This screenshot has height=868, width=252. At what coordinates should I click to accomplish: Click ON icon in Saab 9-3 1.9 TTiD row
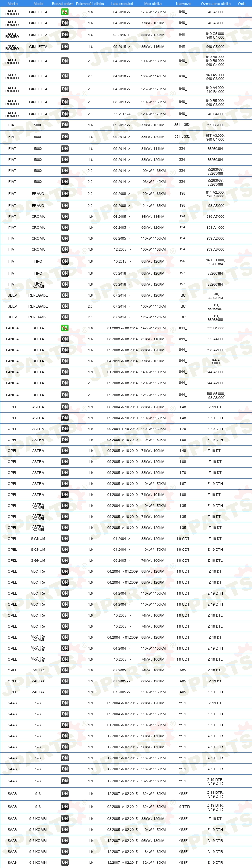[64, 807]
